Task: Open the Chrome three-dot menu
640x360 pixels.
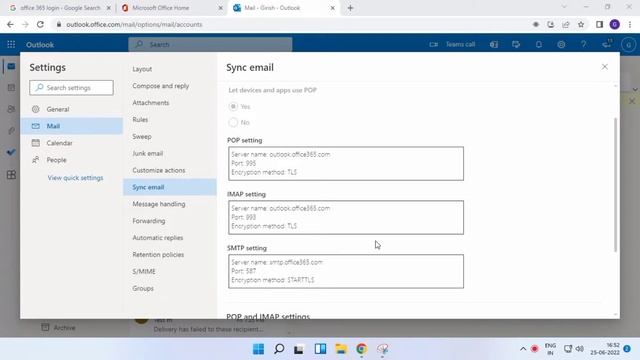Action: coord(630,24)
